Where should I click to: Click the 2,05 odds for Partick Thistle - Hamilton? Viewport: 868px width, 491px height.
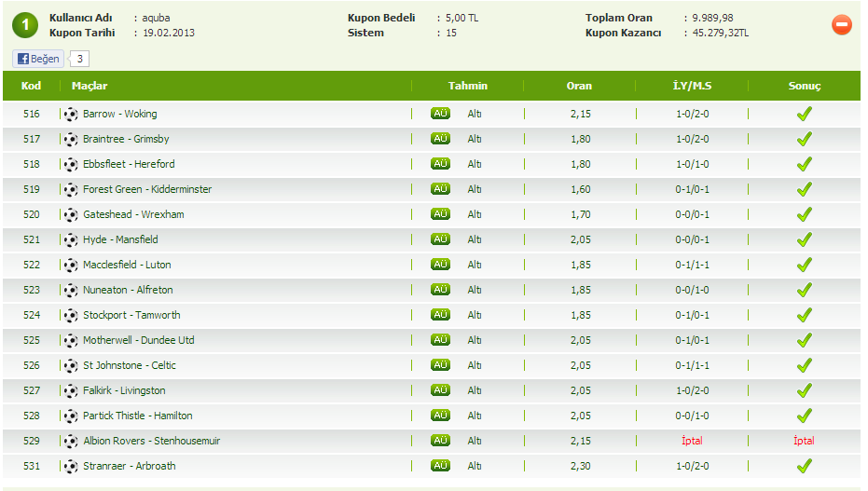(579, 416)
